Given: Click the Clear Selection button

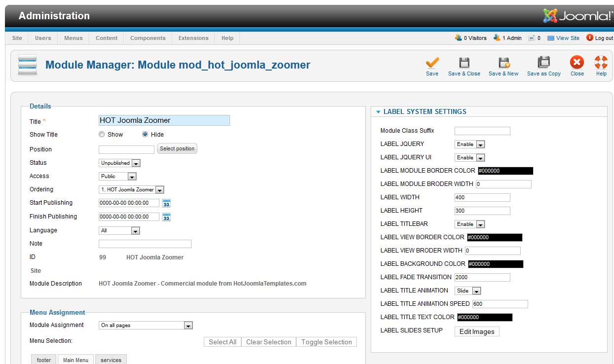Looking at the screenshot, I should (x=269, y=342).
